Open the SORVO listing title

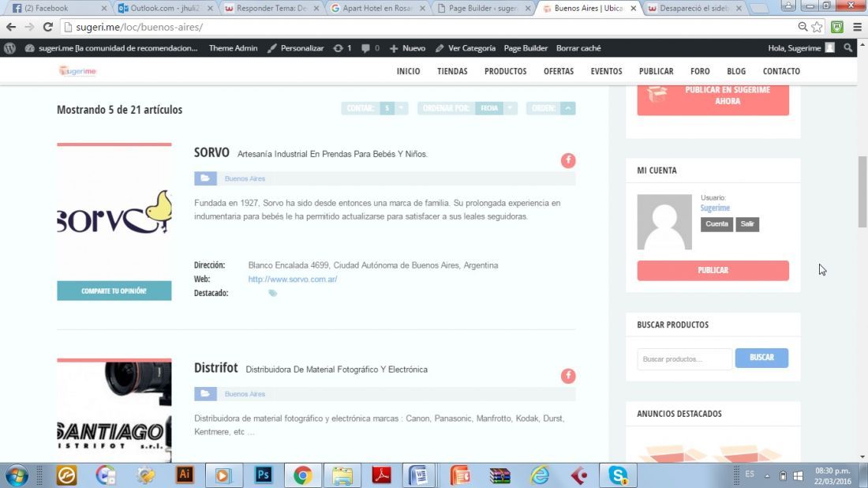pyautogui.click(x=211, y=152)
